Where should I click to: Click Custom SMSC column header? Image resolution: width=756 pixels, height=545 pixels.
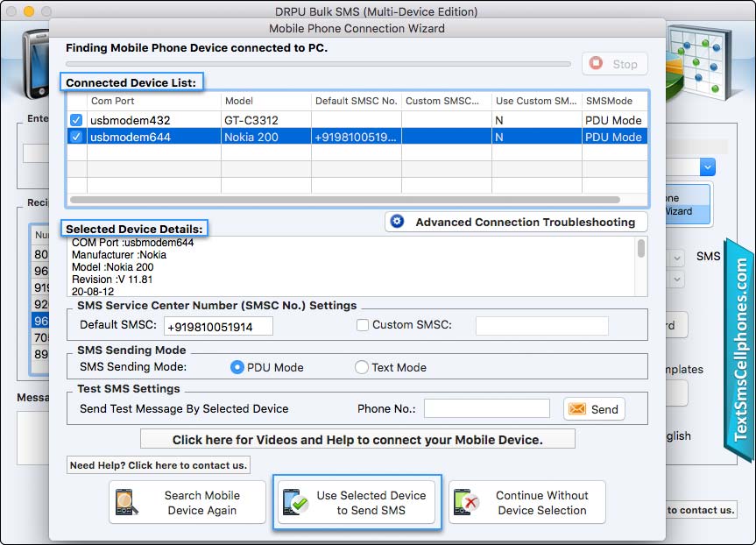447,101
